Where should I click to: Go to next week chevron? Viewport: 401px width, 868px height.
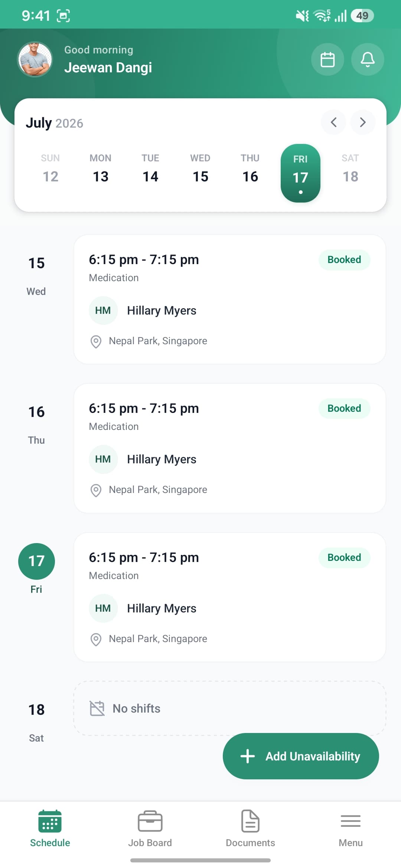[x=363, y=122]
